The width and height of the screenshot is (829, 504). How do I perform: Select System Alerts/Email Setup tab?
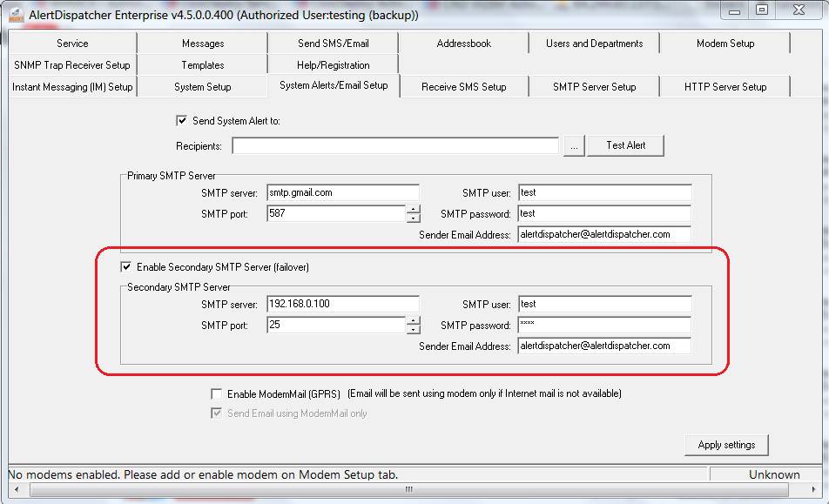(x=334, y=85)
